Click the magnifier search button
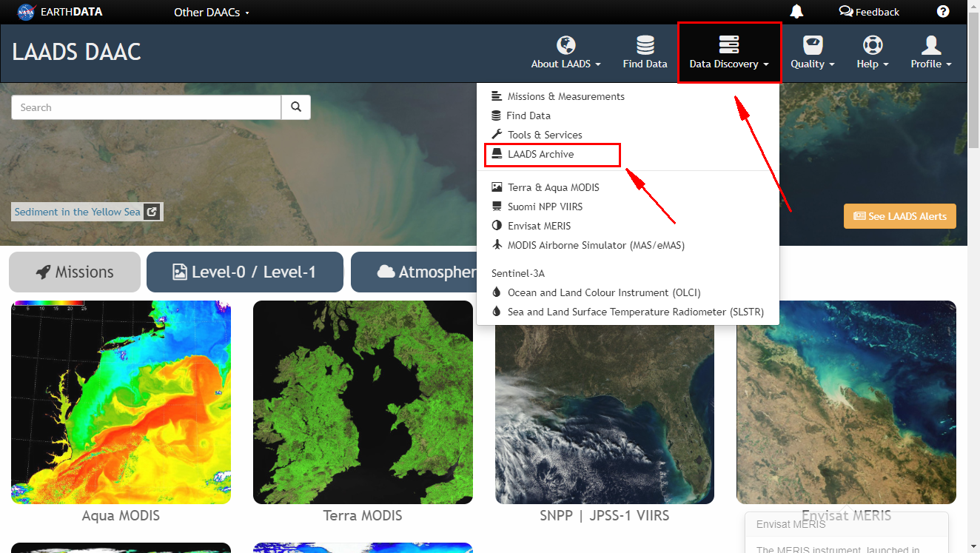980x553 pixels. (x=296, y=107)
